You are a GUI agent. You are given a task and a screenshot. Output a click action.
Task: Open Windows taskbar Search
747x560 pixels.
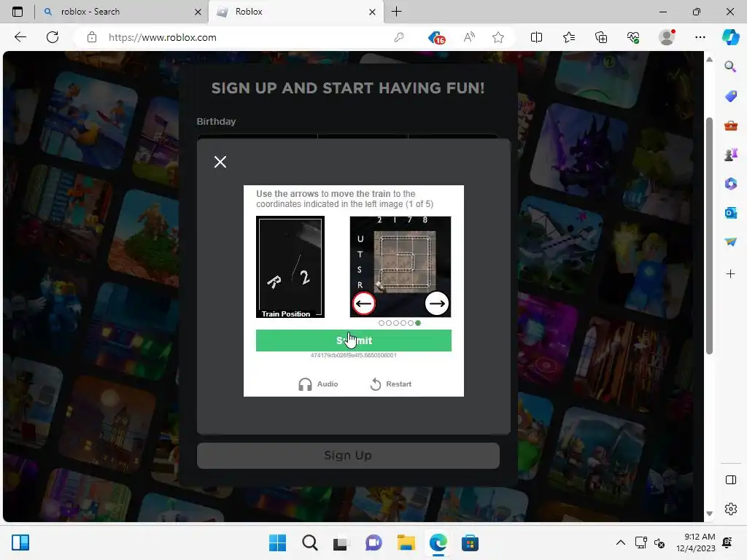pyautogui.click(x=309, y=542)
